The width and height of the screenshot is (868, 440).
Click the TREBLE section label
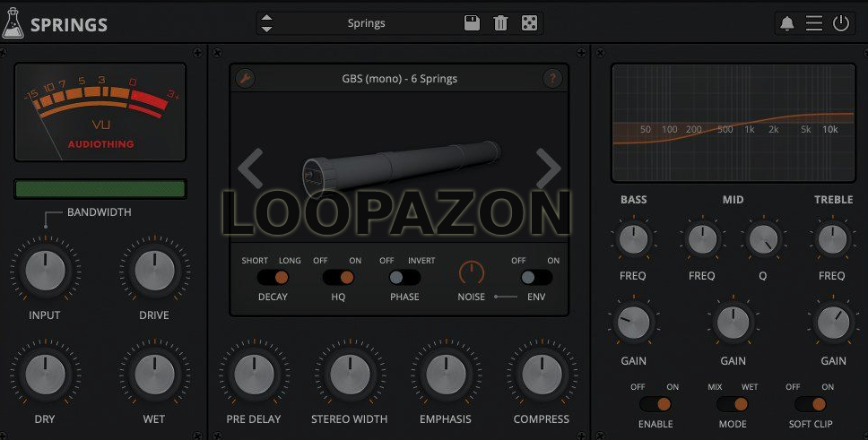pyautogui.click(x=833, y=200)
